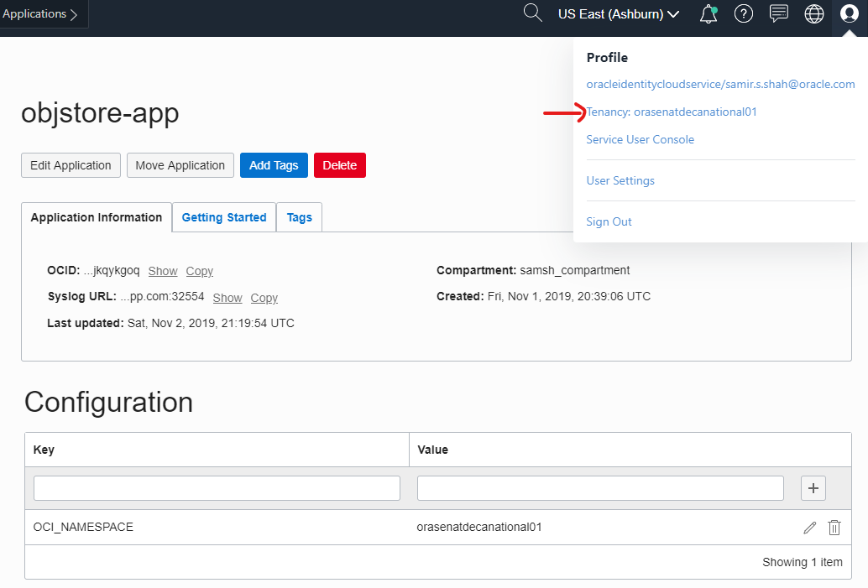This screenshot has width=868, height=588.
Task: Open the search magnifier icon
Action: [532, 13]
